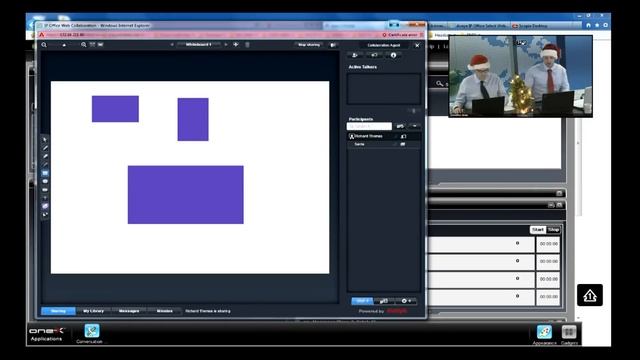
Task: Zoom in with the magnifier plus icon
Action: 83,45
